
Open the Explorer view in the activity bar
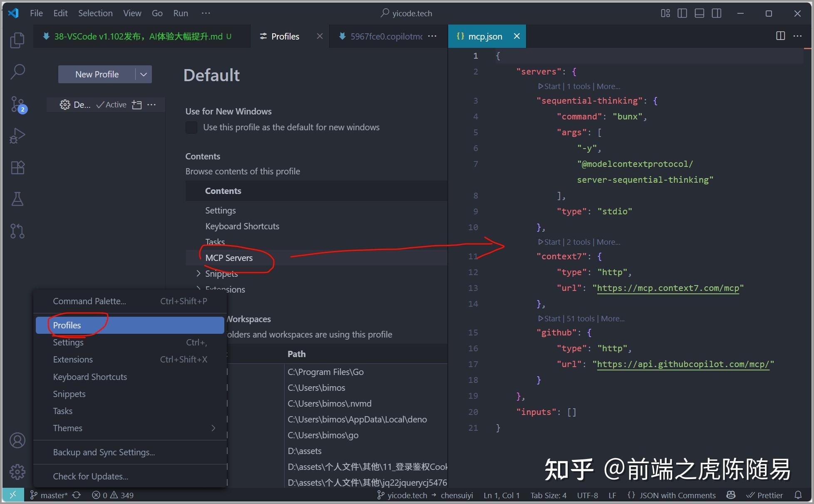point(17,40)
